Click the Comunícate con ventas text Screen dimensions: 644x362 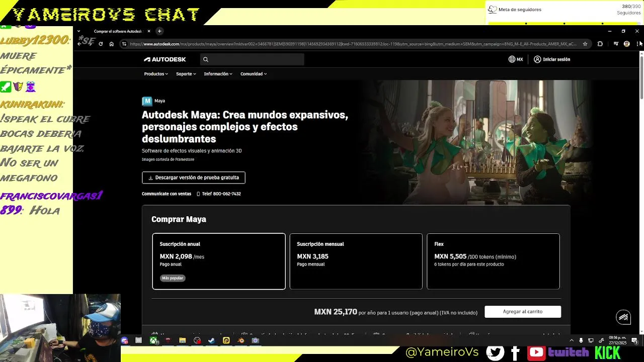(x=167, y=194)
